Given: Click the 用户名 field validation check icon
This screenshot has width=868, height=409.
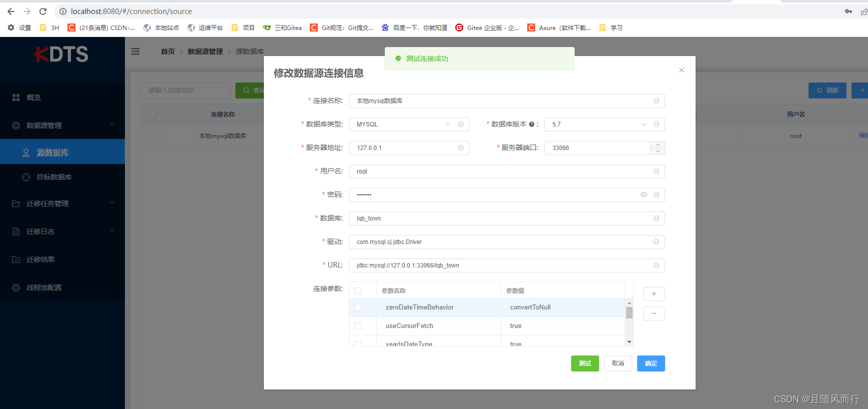Looking at the screenshot, I should pyautogui.click(x=656, y=171).
